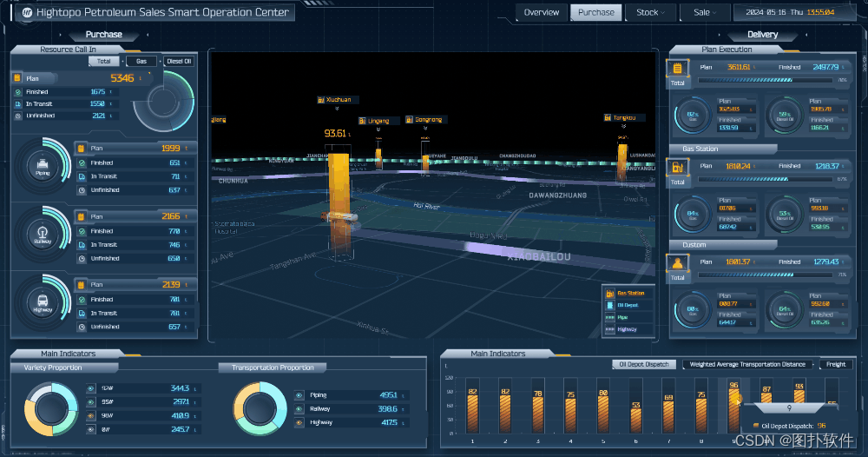Switch to the Overview tab

pyautogui.click(x=542, y=12)
